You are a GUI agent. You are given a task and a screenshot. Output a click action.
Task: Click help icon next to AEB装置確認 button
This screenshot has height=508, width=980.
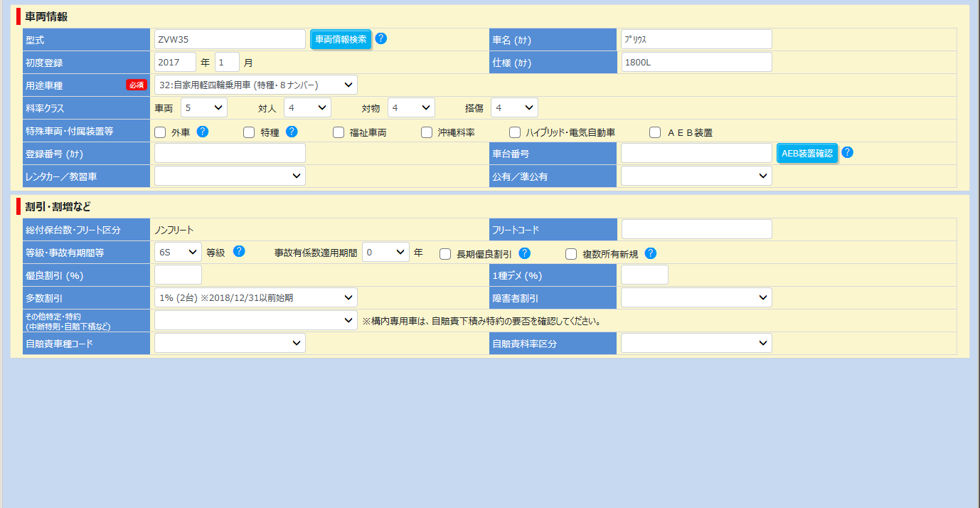pyautogui.click(x=847, y=152)
